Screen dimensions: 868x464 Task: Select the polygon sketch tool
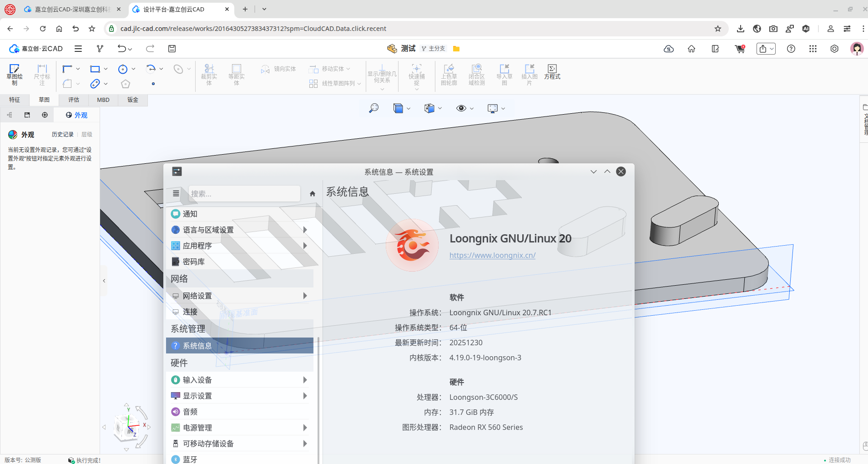point(126,84)
